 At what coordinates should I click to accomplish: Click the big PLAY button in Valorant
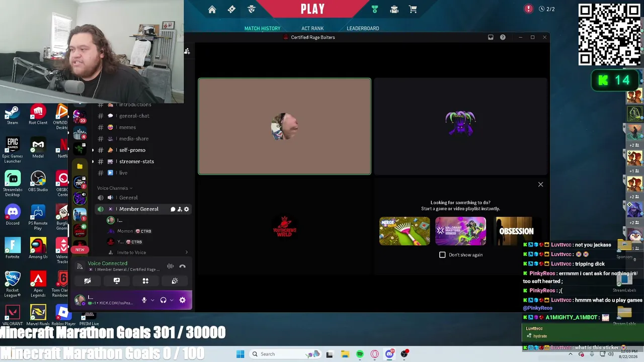(x=312, y=9)
